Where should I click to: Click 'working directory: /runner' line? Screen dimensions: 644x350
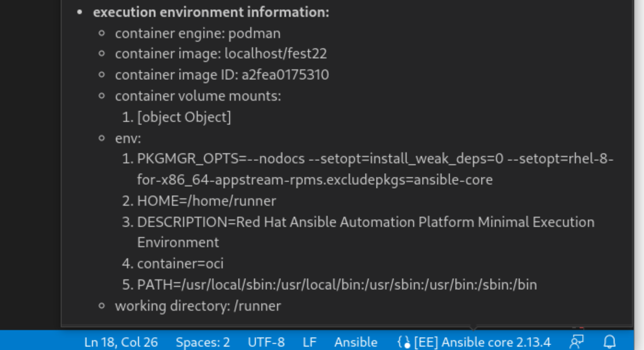(x=198, y=306)
